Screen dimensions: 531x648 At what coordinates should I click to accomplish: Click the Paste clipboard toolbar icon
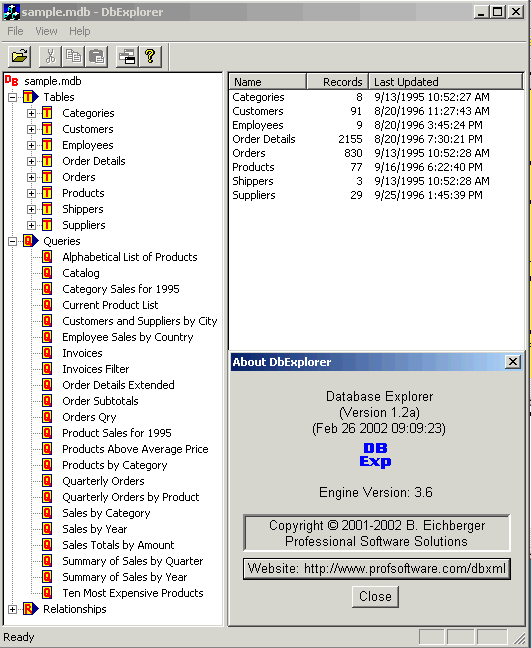point(97,56)
